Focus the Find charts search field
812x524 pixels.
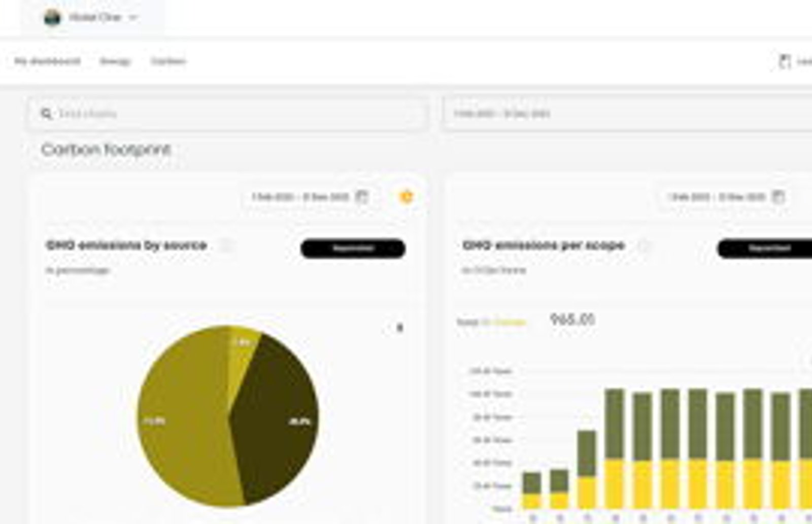pyautogui.click(x=227, y=114)
